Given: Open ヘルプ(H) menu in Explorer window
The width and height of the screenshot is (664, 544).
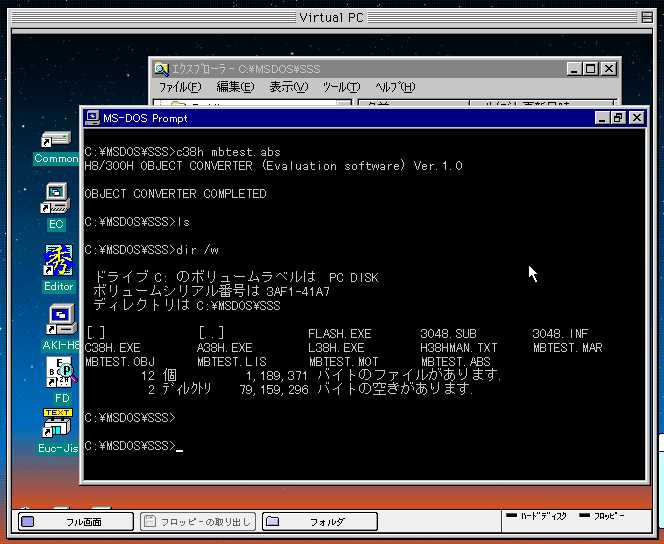Looking at the screenshot, I should pyautogui.click(x=395, y=87).
